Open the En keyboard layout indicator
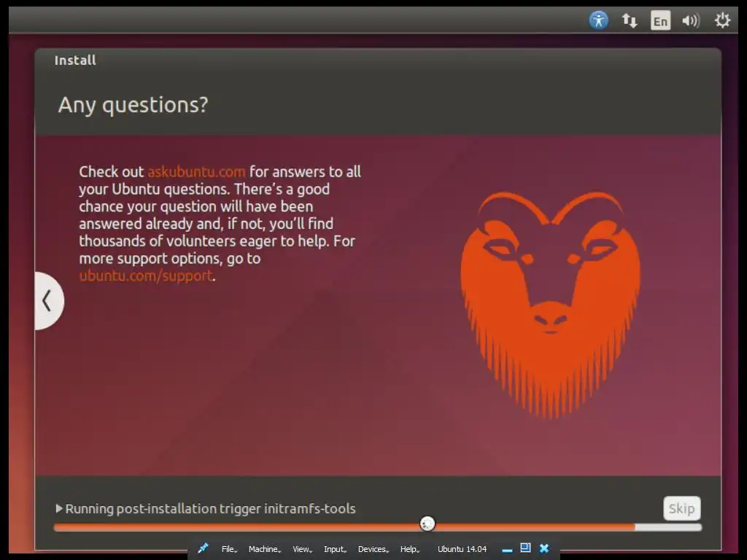Image resolution: width=747 pixels, height=560 pixels. pos(660,20)
